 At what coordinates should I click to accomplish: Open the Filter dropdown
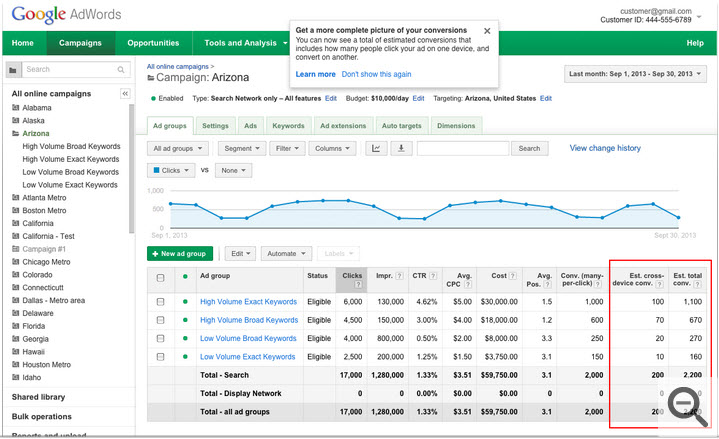pos(287,149)
